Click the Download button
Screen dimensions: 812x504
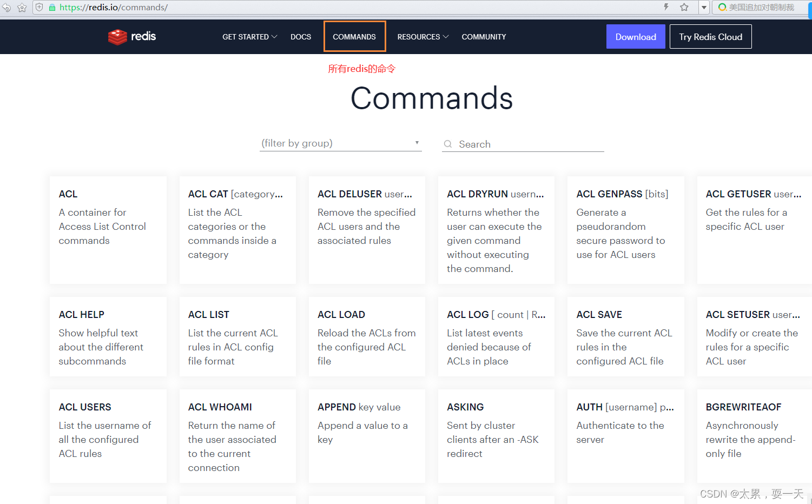click(x=636, y=37)
